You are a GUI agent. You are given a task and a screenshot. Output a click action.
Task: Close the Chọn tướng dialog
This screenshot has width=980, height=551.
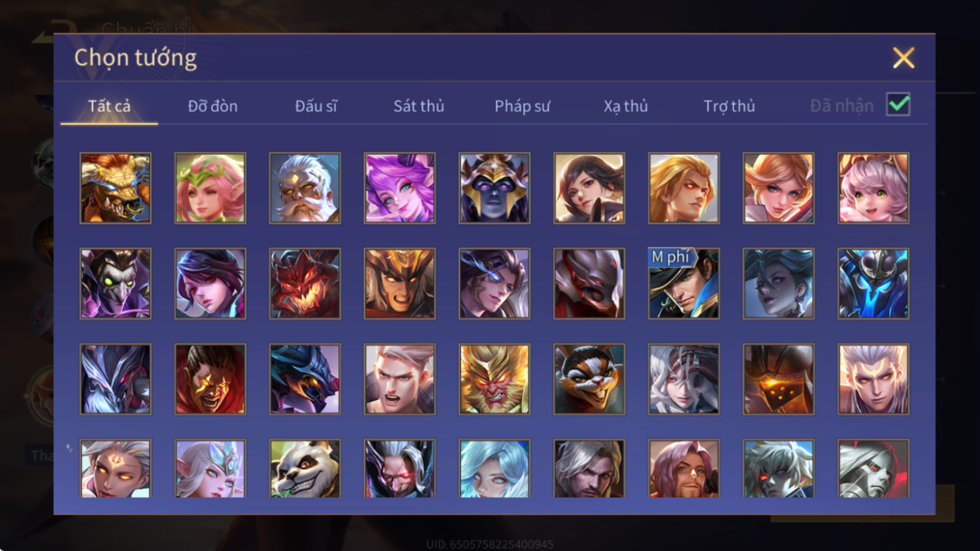pos(903,58)
